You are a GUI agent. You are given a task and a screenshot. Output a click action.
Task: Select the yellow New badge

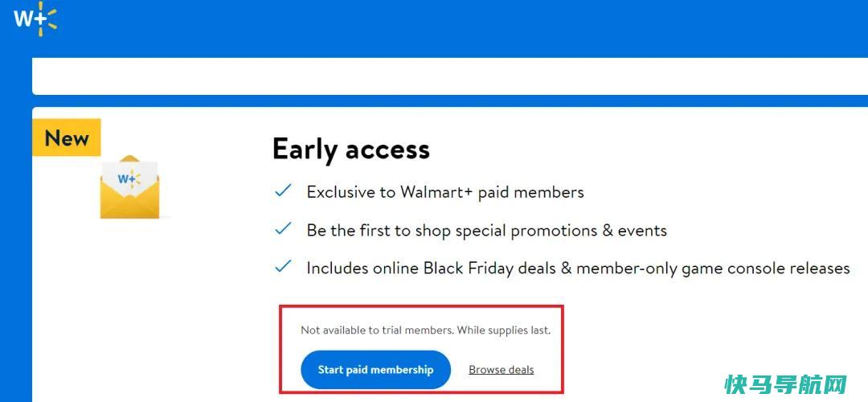tap(67, 137)
